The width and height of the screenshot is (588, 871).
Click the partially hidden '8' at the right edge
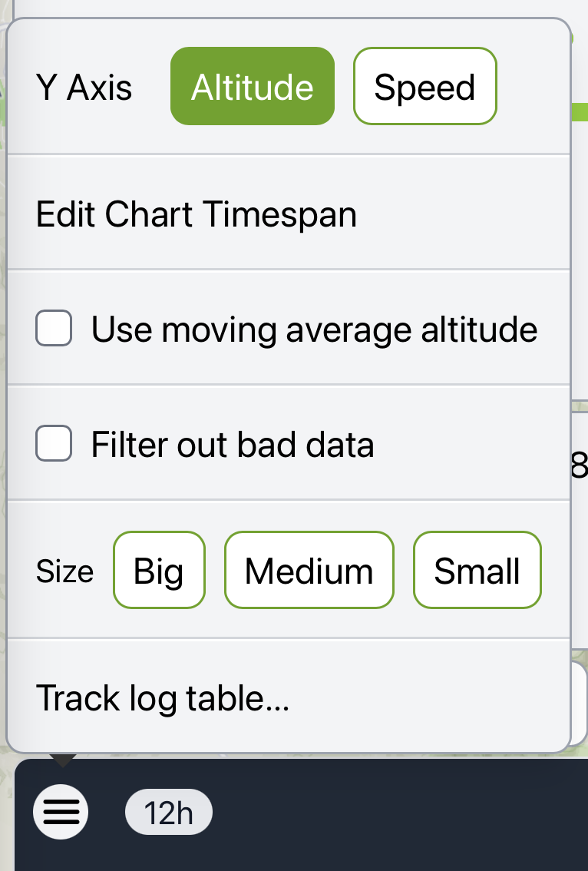pyautogui.click(x=580, y=465)
